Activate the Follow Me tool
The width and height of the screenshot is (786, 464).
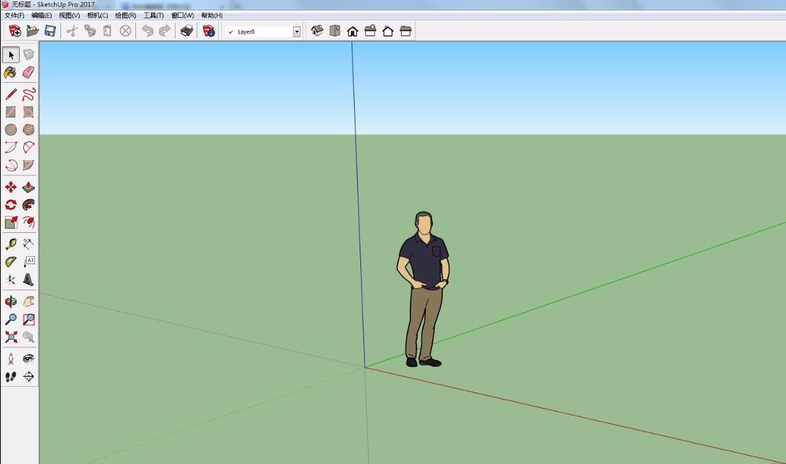[29, 204]
